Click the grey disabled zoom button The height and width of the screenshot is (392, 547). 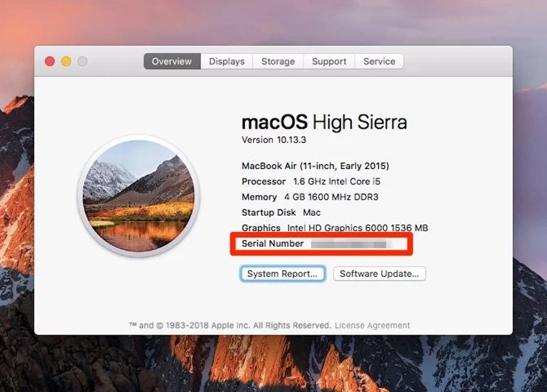coord(82,62)
